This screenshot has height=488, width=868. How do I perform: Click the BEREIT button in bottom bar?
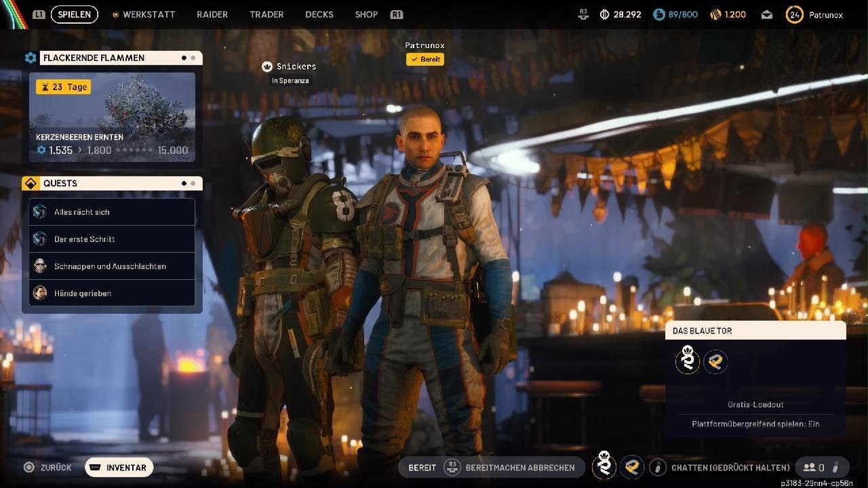tap(422, 468)
